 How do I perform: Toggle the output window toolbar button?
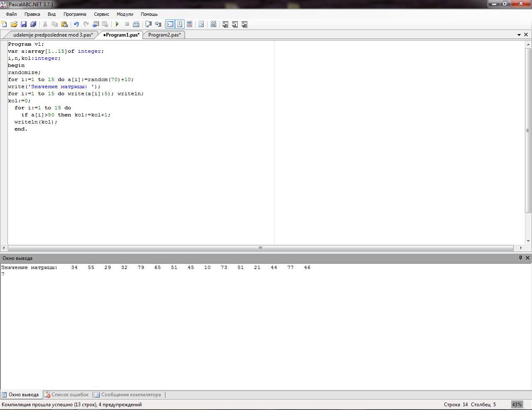(x=170, y=24)
